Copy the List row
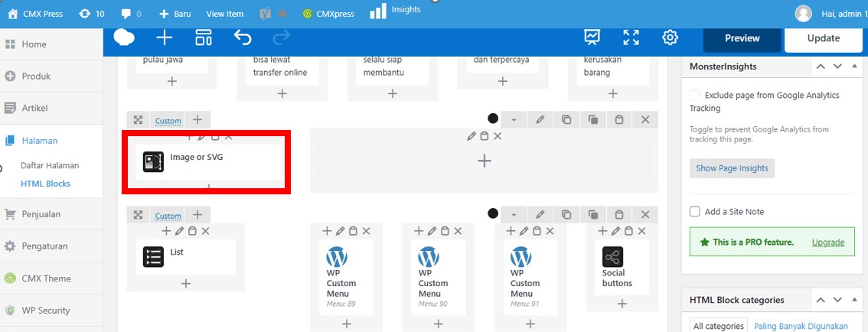 [593, 215]
